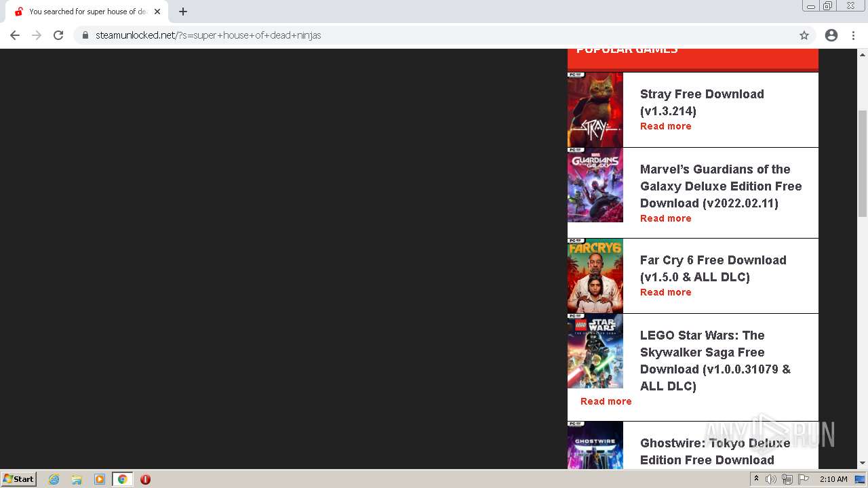Open Windows Media Player taskbar icon
Screen dimensions: 868x488
(x=100, y=479)
